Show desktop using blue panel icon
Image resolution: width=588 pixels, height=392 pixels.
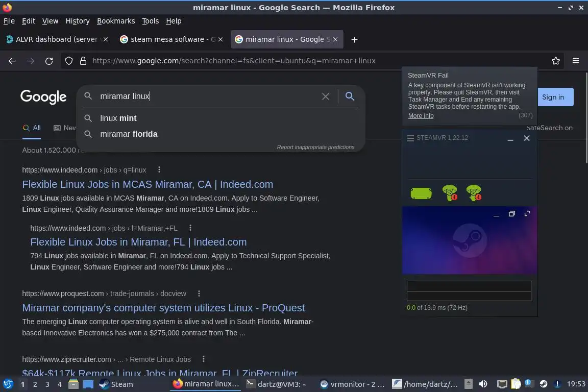[x=88, y=384]
